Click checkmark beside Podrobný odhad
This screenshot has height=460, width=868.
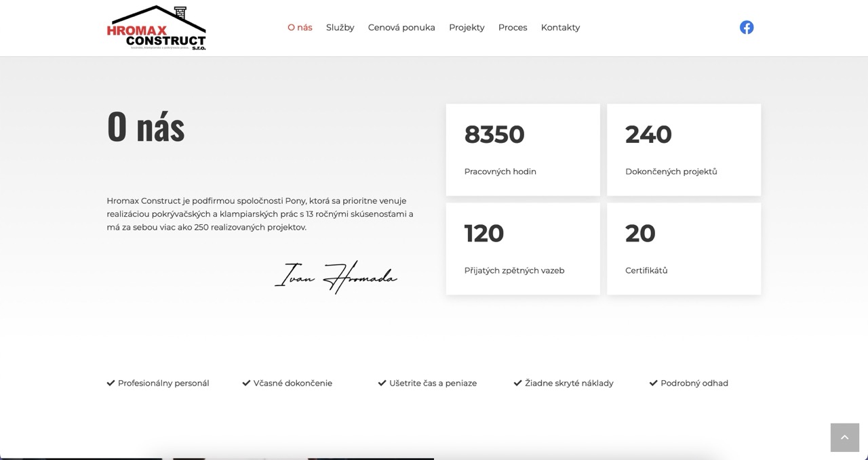coord(653,383)
